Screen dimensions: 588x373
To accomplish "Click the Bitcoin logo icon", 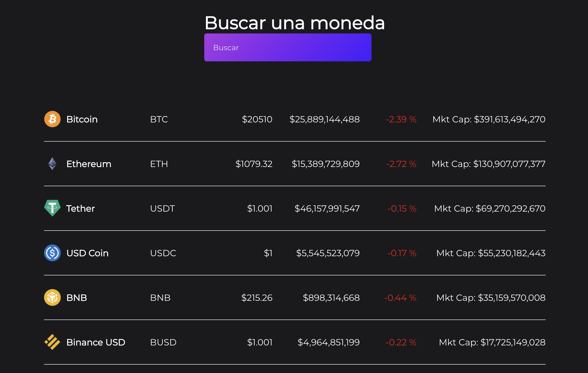I will [x=52, y=119].
